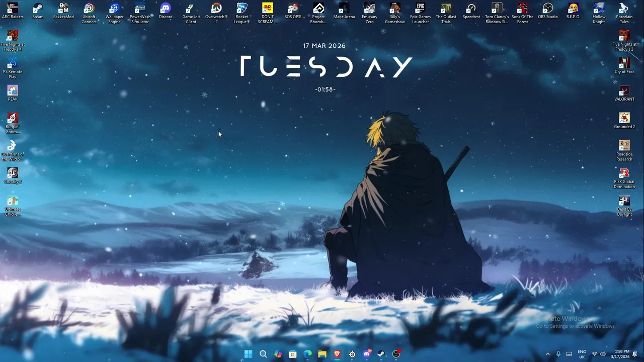
Task: Select Tom Clancy's Rainbow Six icon
Action: (x=497, y=13)
